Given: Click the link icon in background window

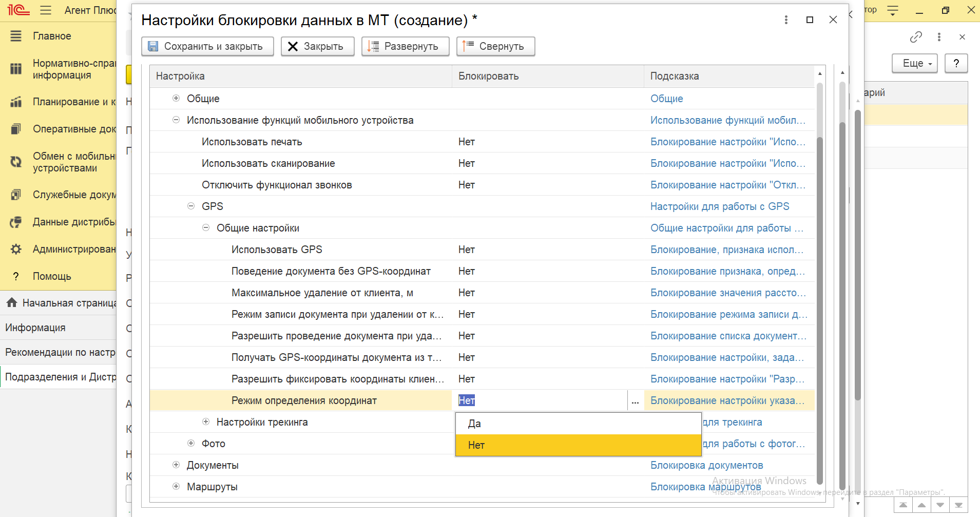Looking at the screenshot, I should [x=916, y=37].
